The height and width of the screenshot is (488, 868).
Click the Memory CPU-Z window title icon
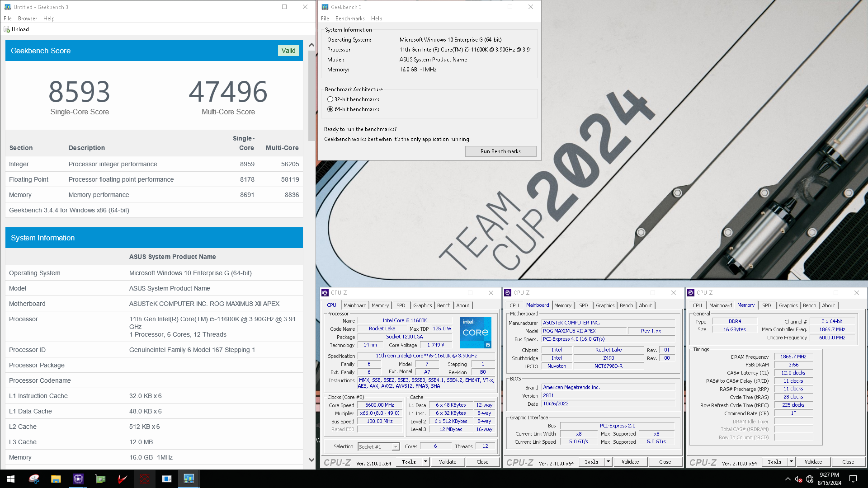(x=691, y=293)
